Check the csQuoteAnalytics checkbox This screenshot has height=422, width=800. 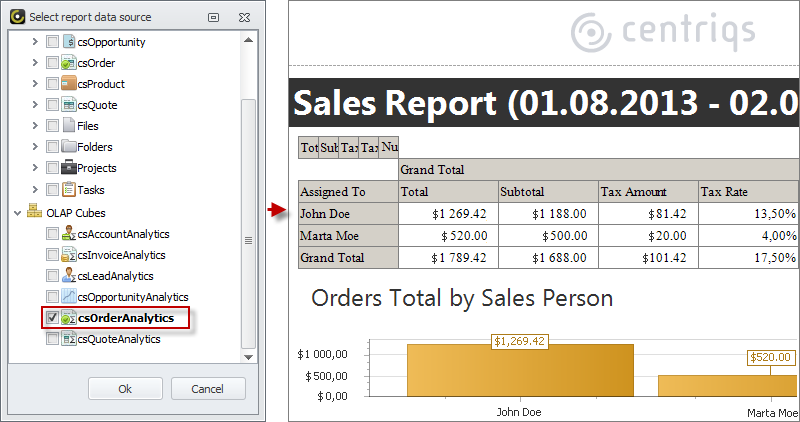tap(52, 338)
